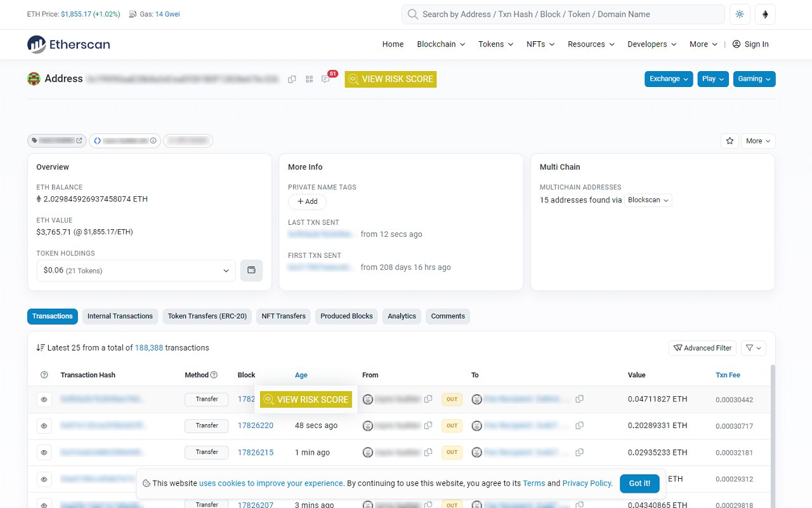
Task: Click the address blockie avatar icon
Action: coord(34,79)
